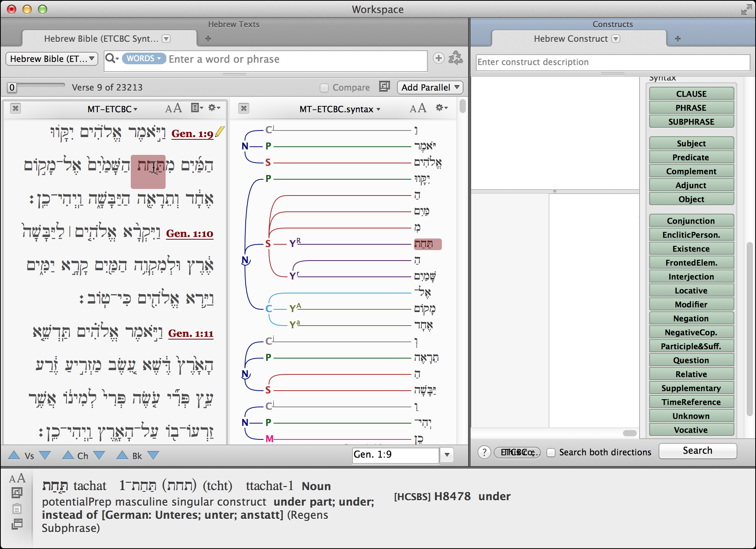Click the CLAUSE syntax item
The width and height of the screenshot is (756, 549).
point(691,94)
